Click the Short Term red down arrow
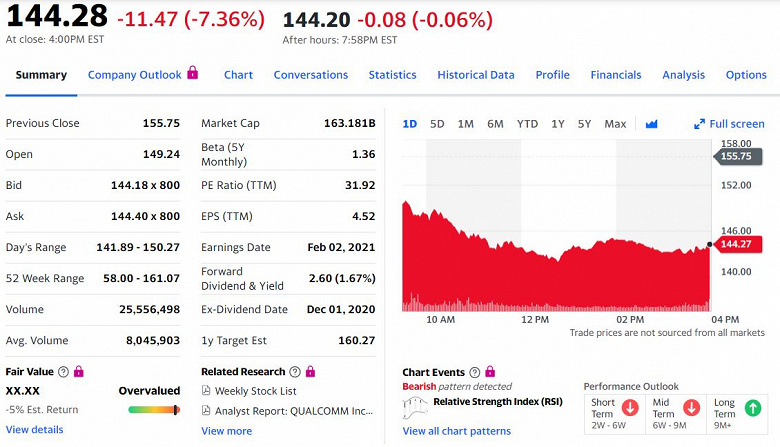 pyautogui.click(x=630, y=408)
